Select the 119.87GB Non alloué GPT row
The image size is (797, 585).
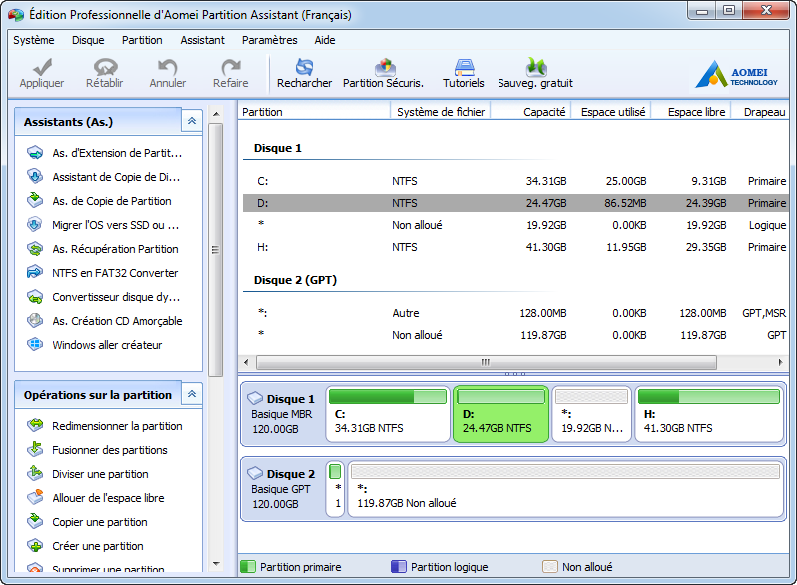(x=514, y=335)
